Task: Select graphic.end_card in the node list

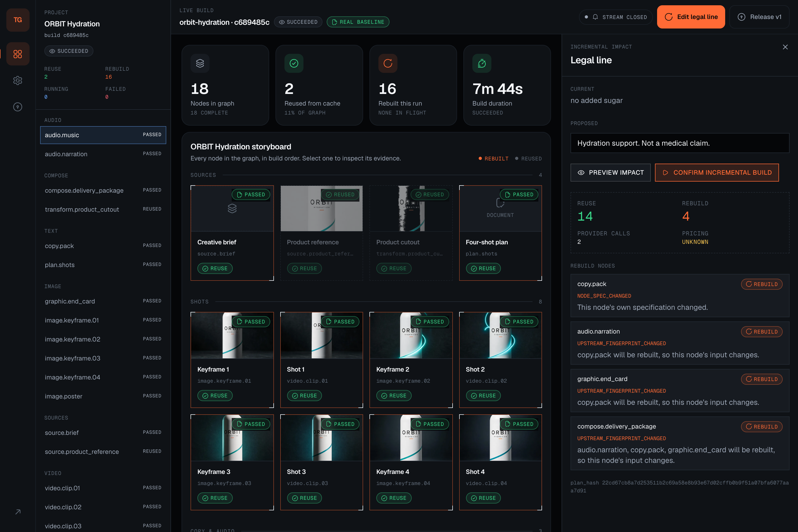Action: 103,301
